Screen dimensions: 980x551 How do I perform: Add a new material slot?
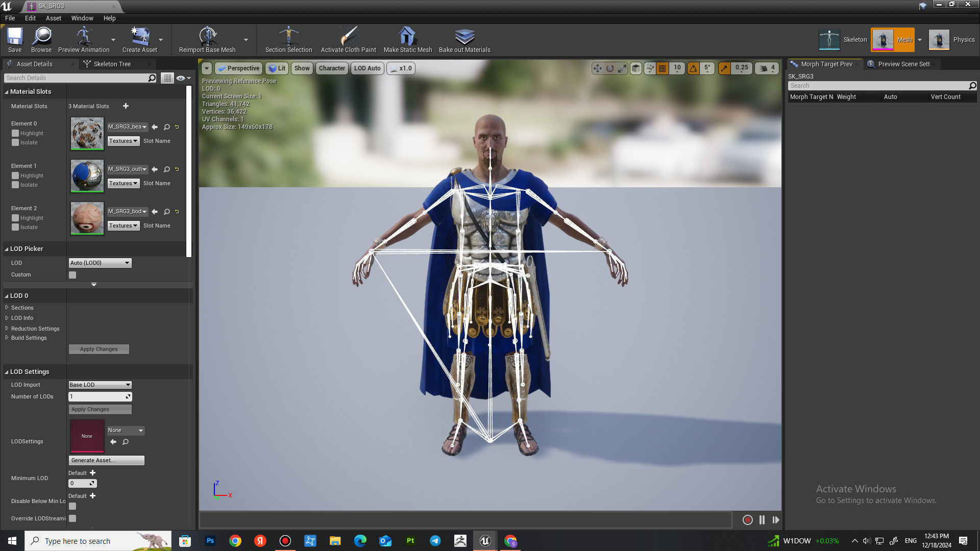126,106
